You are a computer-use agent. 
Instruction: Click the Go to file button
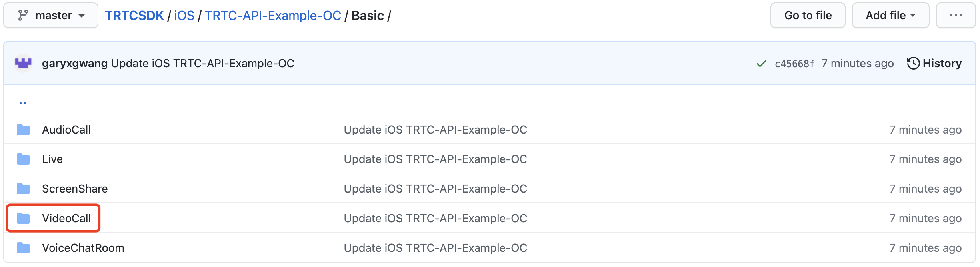pos(808,16)
